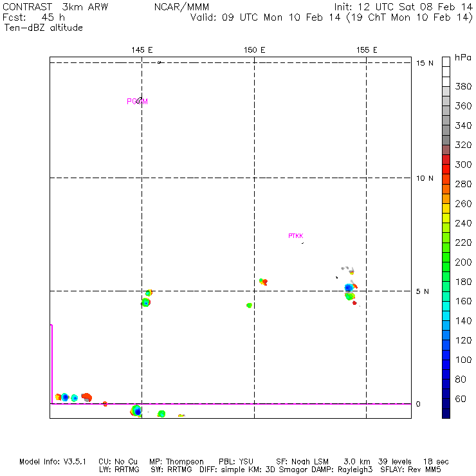Image resolution: width=476 pixels, height=476 pixels.
Task: Click the 150 E longitude label
Action: pos(254,50)
